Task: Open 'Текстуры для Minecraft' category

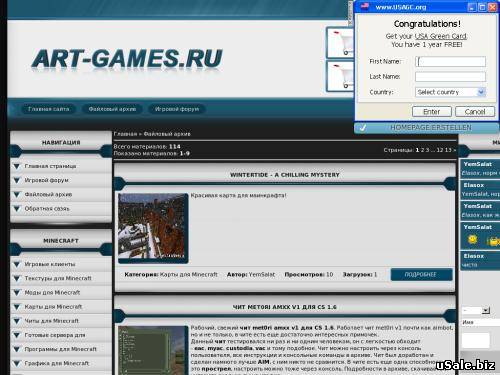Action: 58,278
